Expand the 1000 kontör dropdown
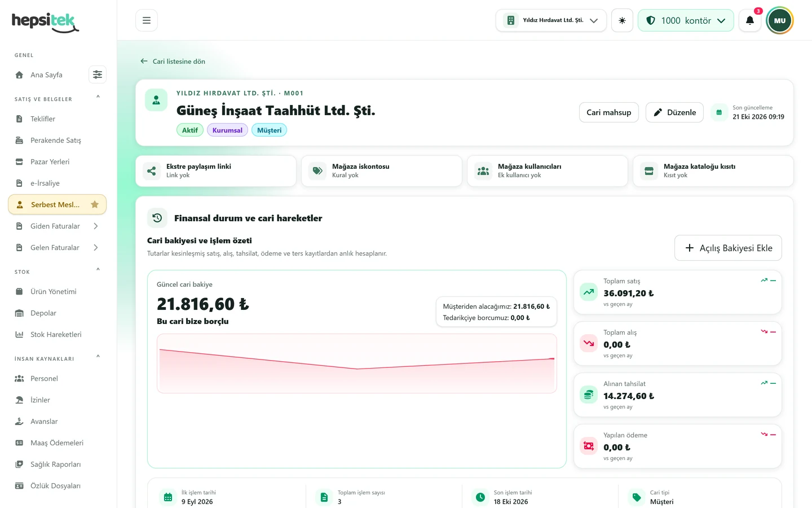 tap(686, 20)
